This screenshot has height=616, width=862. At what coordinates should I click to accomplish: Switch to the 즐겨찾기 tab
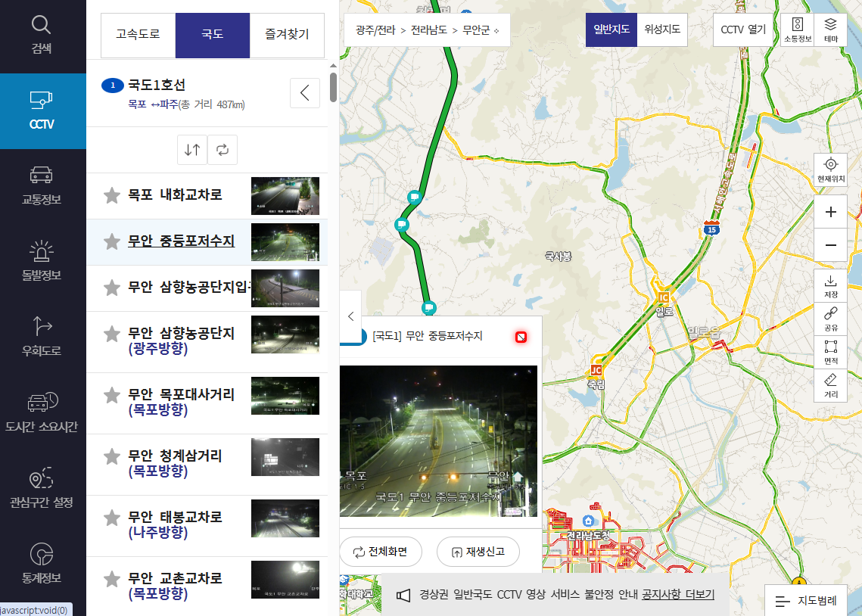click(287, 35)
